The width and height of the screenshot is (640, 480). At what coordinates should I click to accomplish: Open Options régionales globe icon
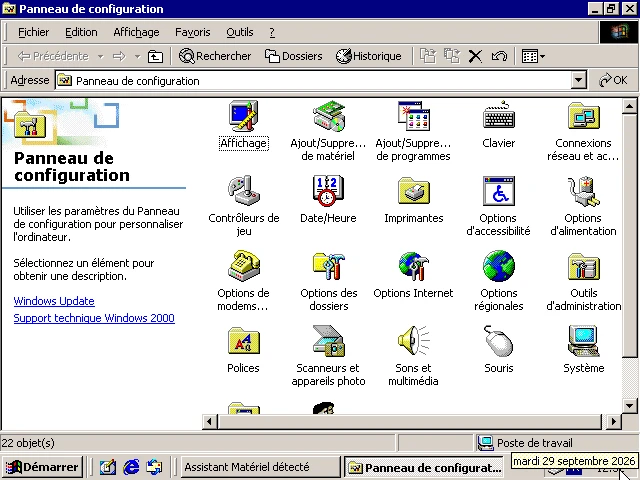pyautogui.click(x=498, y=266)
